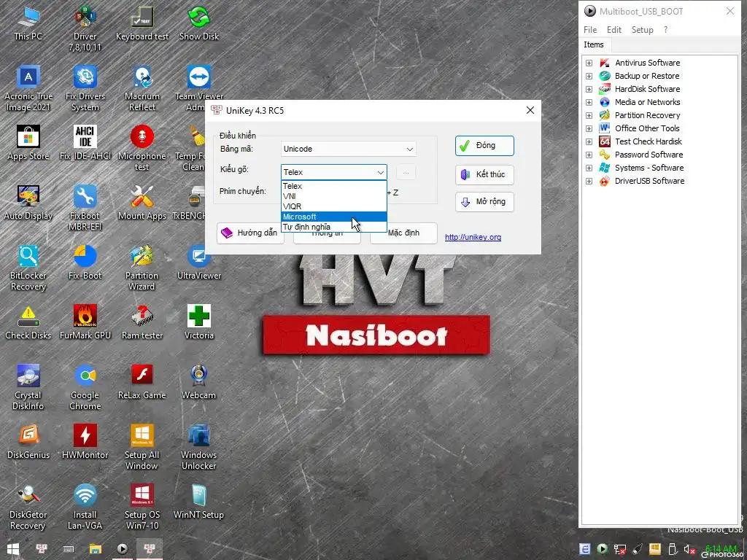This screenshot has height=560, width=747.
Task: Open HWMonitor desktop icon
Action: pos(85,443)
